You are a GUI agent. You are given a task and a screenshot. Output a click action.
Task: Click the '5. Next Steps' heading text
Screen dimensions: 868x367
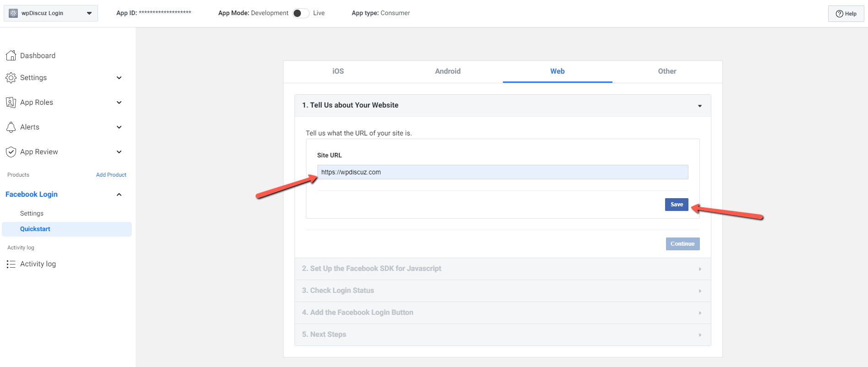(x=324, y=335)
